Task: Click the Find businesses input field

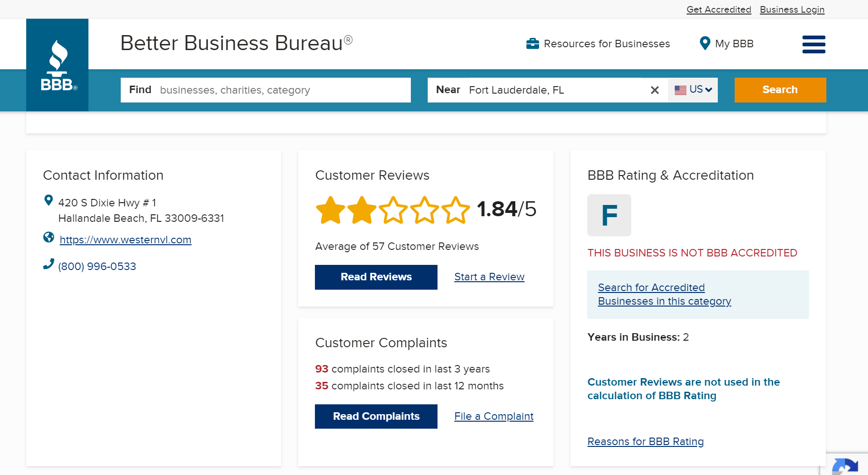Action: point(266,90)
